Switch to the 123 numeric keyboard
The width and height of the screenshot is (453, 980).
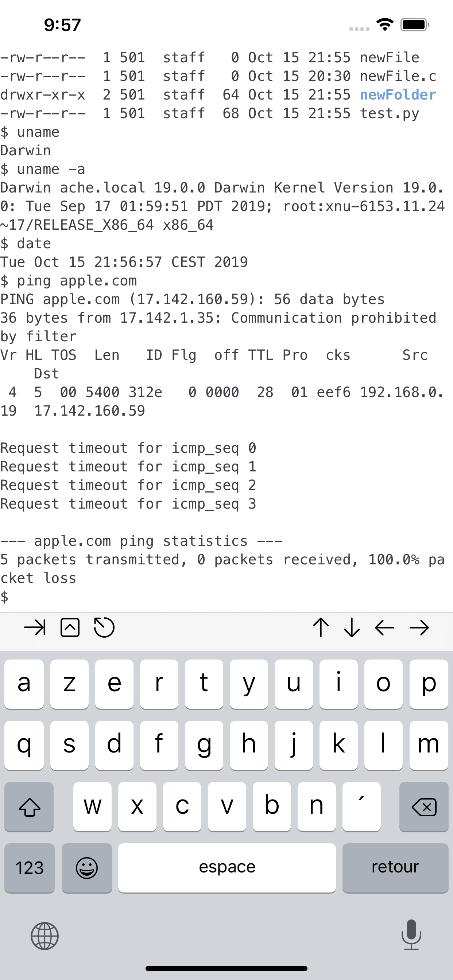pos(29,868)
